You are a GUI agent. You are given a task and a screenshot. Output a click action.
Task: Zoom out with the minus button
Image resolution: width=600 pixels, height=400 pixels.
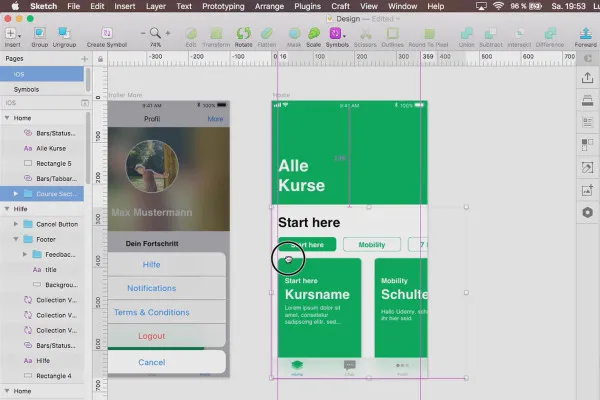pyautogui.click(x=143, y=33)
